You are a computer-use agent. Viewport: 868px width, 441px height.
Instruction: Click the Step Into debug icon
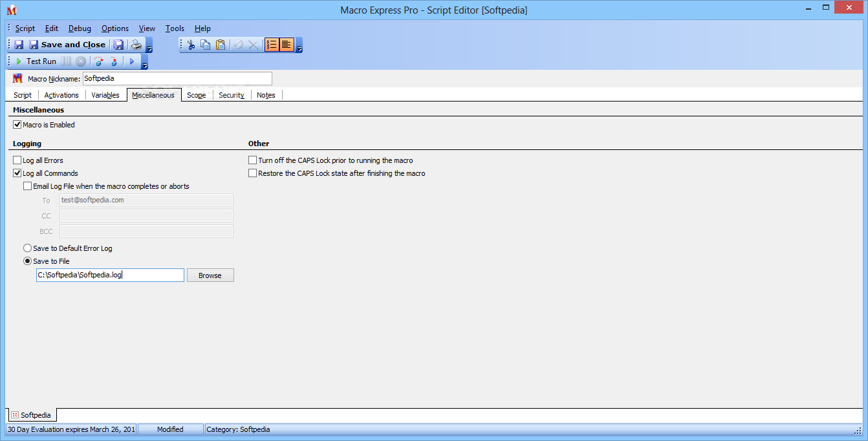[x=114, y=61]
